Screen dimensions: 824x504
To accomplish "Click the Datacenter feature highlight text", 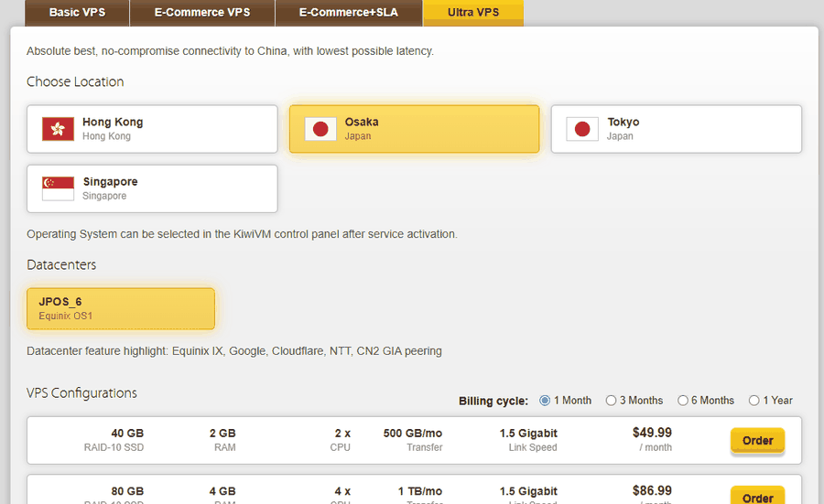I will 234,351.
